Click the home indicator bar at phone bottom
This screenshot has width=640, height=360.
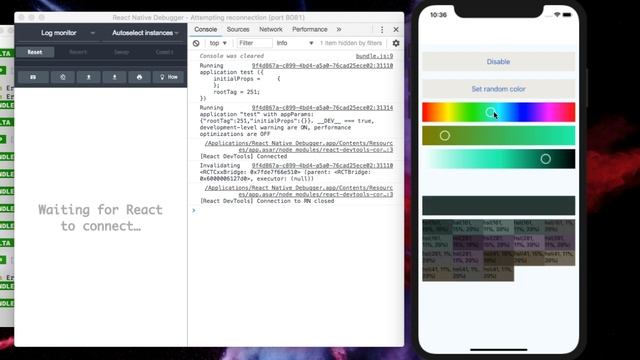(x=498, y=349)
